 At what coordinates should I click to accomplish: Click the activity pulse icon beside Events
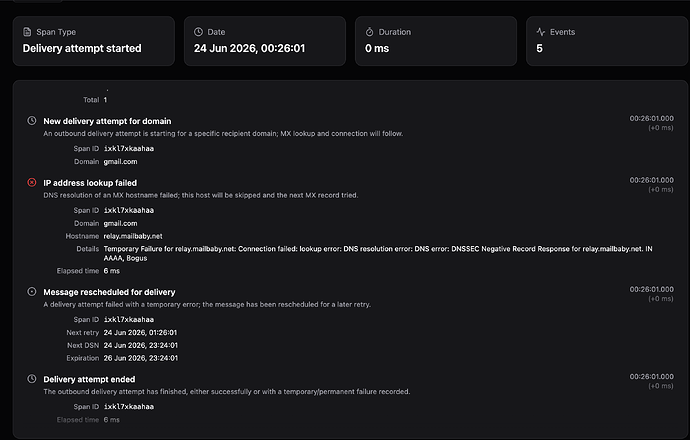click(x=541, y=32)
